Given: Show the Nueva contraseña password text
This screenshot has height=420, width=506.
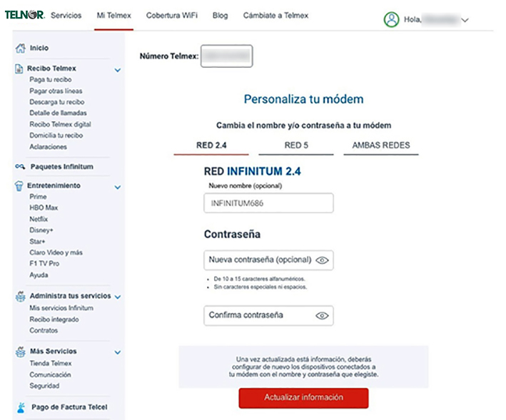Looking at the screenshot, I should [x=322, y=260].
